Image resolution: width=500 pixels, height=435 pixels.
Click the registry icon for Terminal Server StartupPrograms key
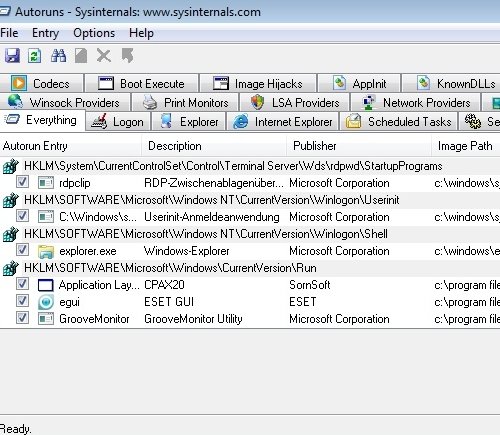point(10,166)
